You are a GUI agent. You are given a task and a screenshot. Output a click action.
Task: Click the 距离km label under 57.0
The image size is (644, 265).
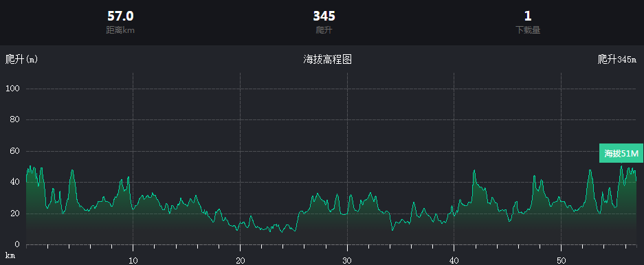tap(120, 30)
